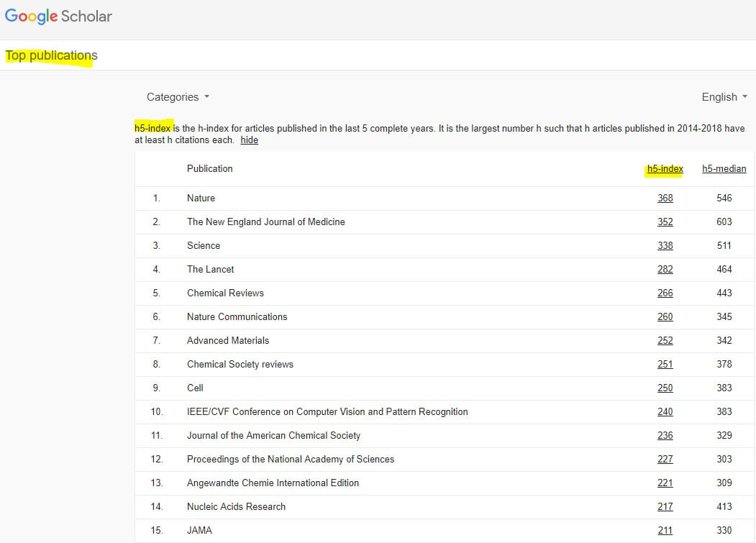Open h5-index 227 for PNAS
756x543 pixels.
(x=665, y=459)
